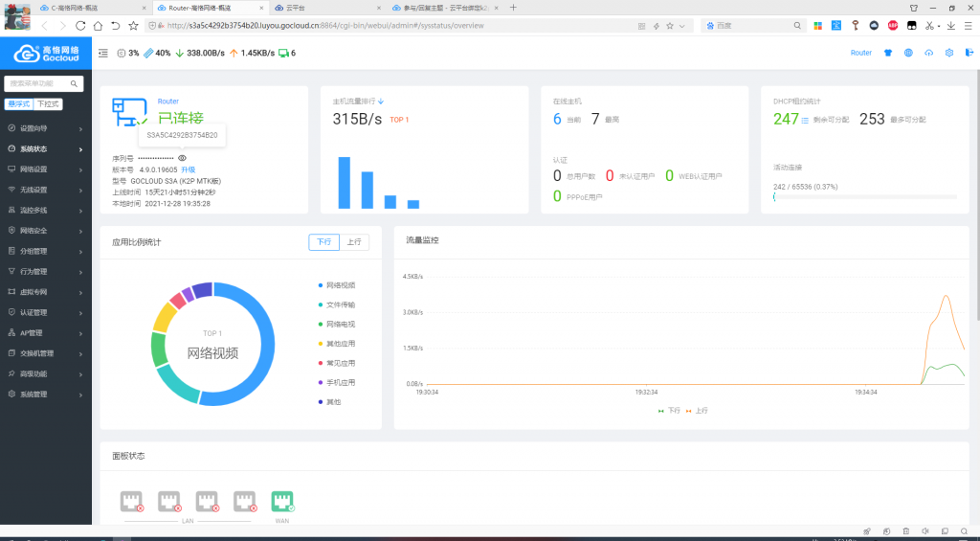Reload page with the browser refresh icon
980x541 pixels.
tap(80, 26)
